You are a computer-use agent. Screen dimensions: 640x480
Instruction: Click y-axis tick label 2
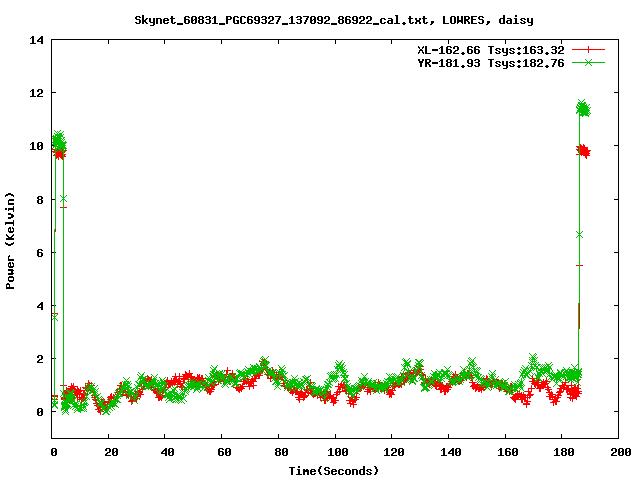40,359
